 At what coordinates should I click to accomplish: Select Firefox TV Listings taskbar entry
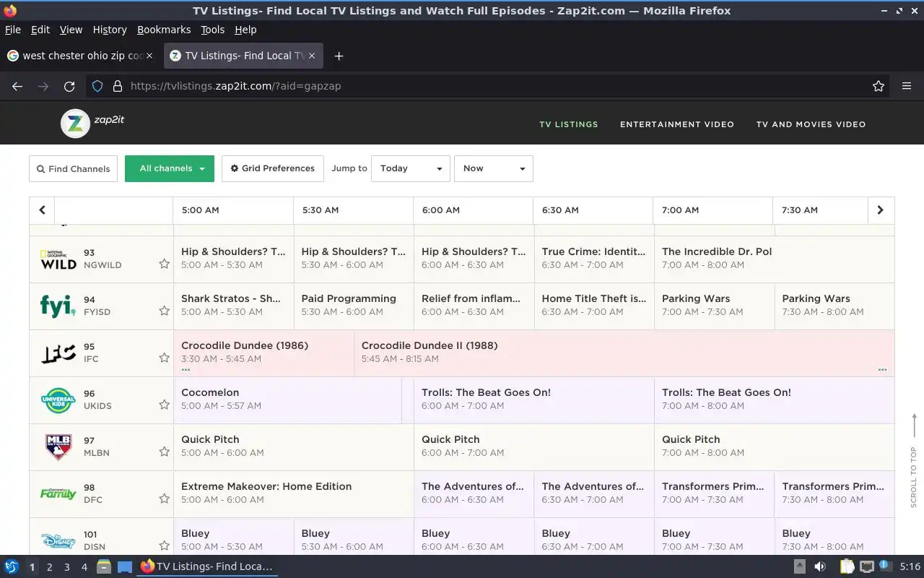tap(206, 566)
